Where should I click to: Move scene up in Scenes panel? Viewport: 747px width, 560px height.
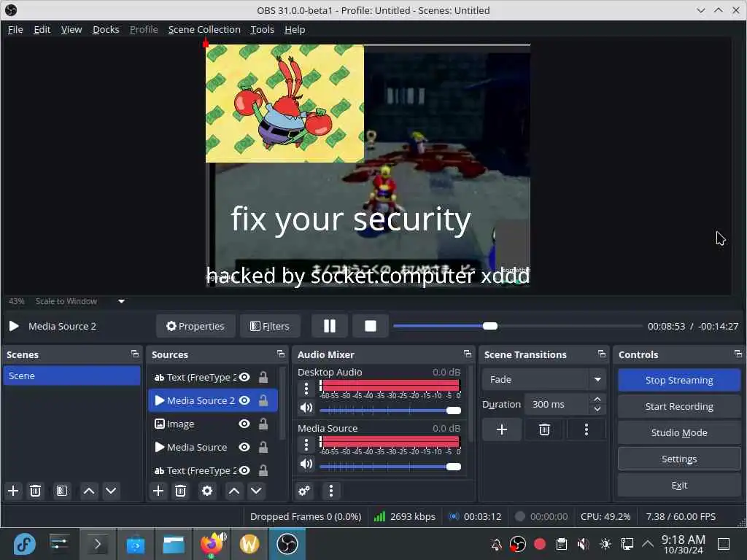point(88,491)
